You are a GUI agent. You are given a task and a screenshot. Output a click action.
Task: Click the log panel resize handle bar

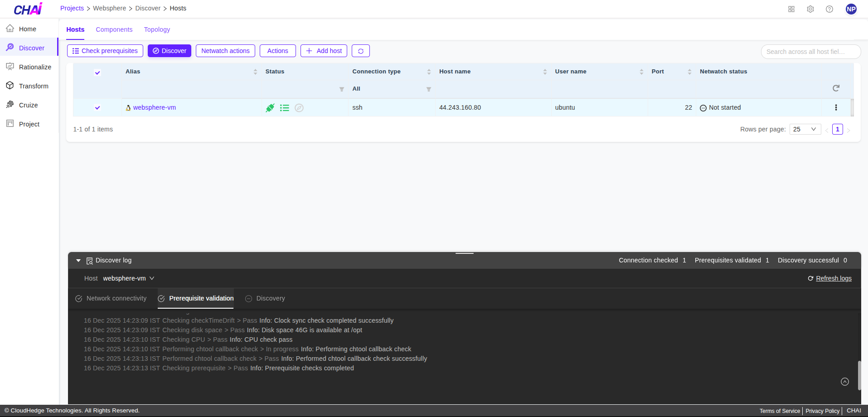(465, 253)
